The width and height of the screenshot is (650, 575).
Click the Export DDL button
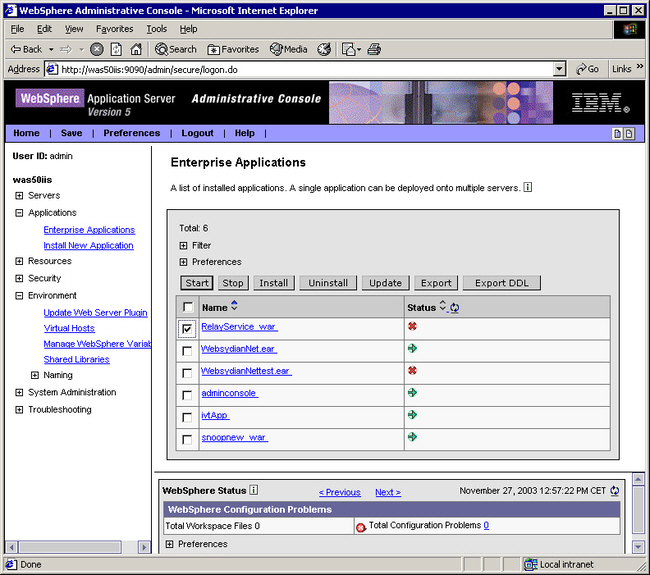tap(502, 283)
